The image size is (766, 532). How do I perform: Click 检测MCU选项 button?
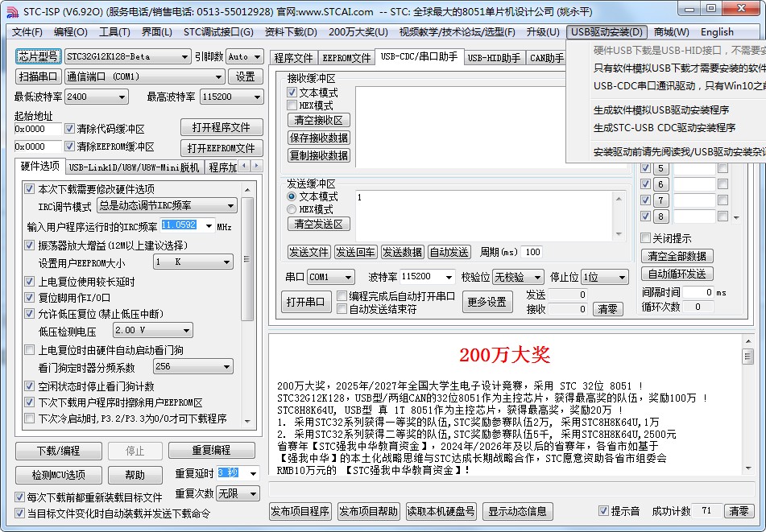59,475
